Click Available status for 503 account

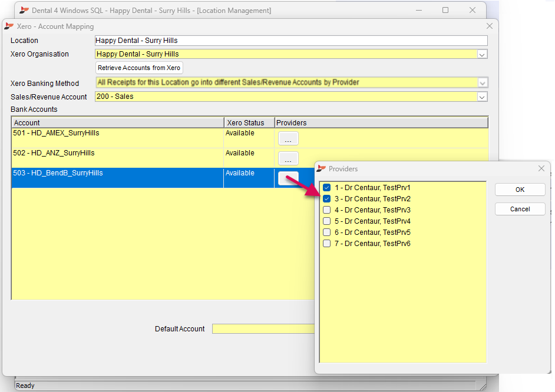[x=240, y=173]
